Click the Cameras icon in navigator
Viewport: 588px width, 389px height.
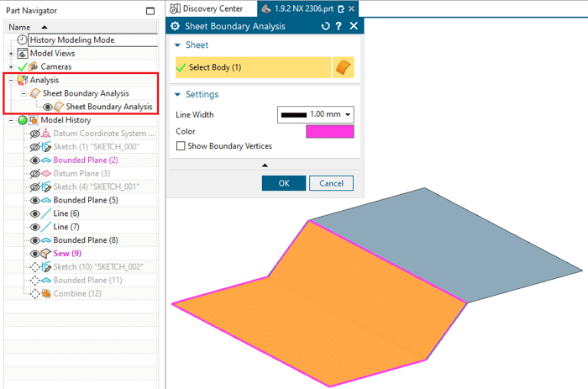(x=34, y=66)
